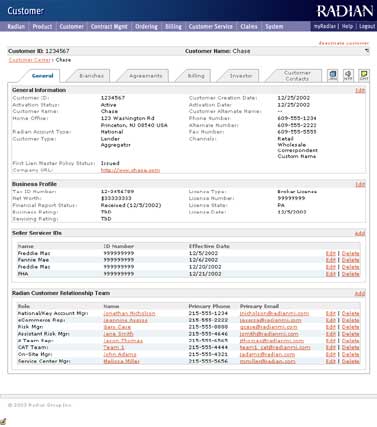Edit the Freddie Mac 12/5/2002 row
377x427 pixels.
point(331,253)
